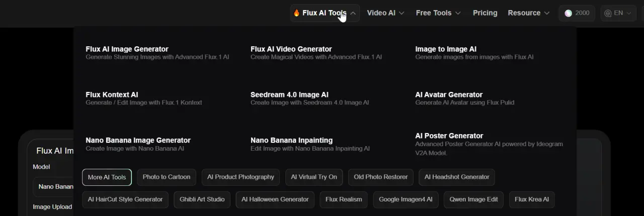Screen dimensions: 644x216
Task: Open the Pricing page
Action: click(485, 13)
